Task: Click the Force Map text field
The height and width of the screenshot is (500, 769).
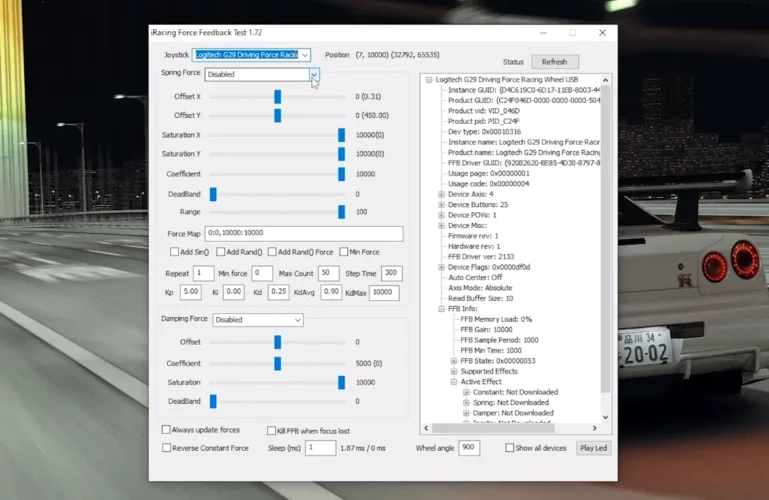Action: pos(303,233)
